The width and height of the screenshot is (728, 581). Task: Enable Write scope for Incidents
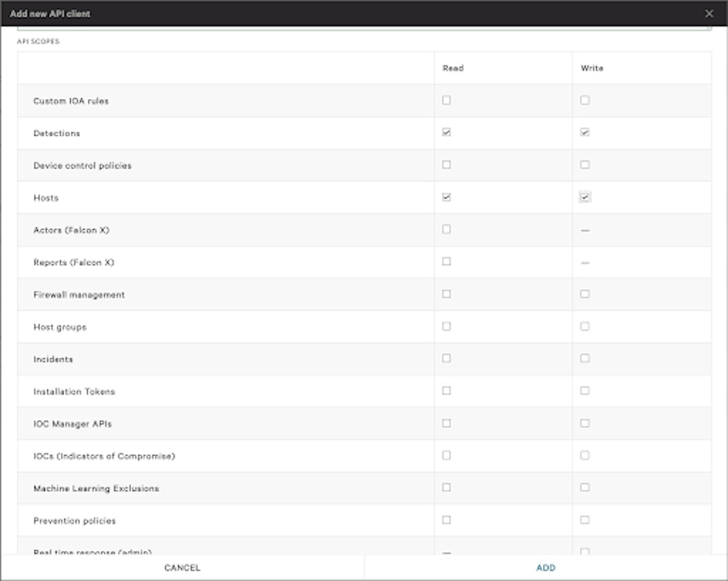[585, 359]
